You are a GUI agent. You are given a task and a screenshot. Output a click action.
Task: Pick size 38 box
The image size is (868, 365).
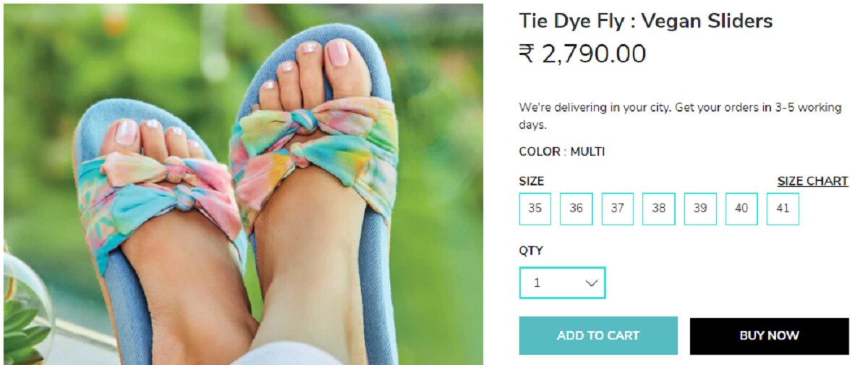(x=659, y=209)
